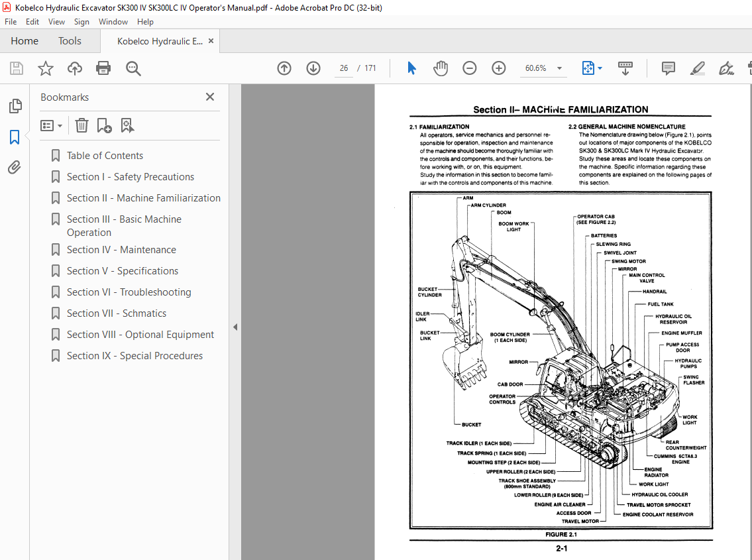Open bookmarks options dropdown menu
Screen dimensions: 752x560
[x=51, y=126]
